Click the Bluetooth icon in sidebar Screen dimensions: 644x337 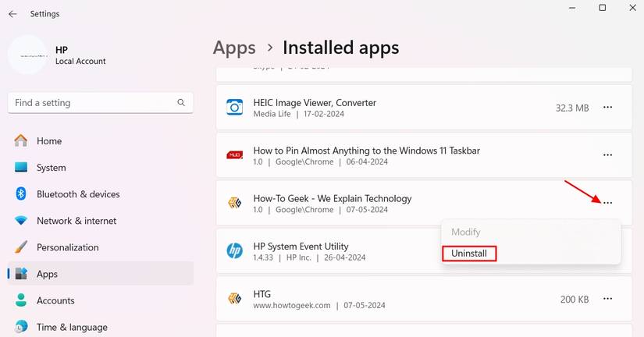click(21, 193)
